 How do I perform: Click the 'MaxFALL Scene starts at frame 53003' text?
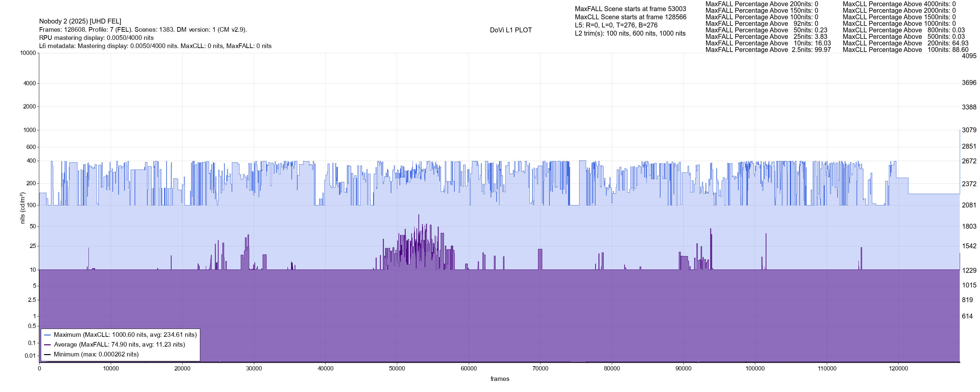point(630,9)
